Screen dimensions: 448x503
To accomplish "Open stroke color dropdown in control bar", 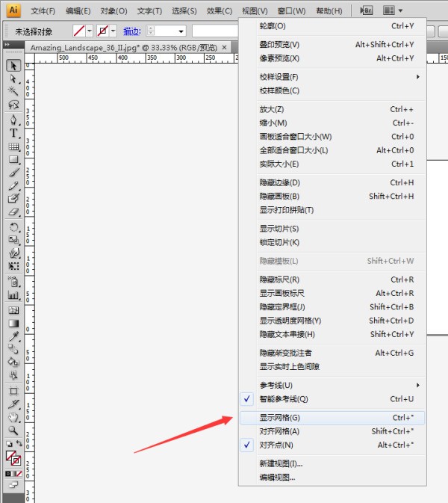I will (113, 31).
